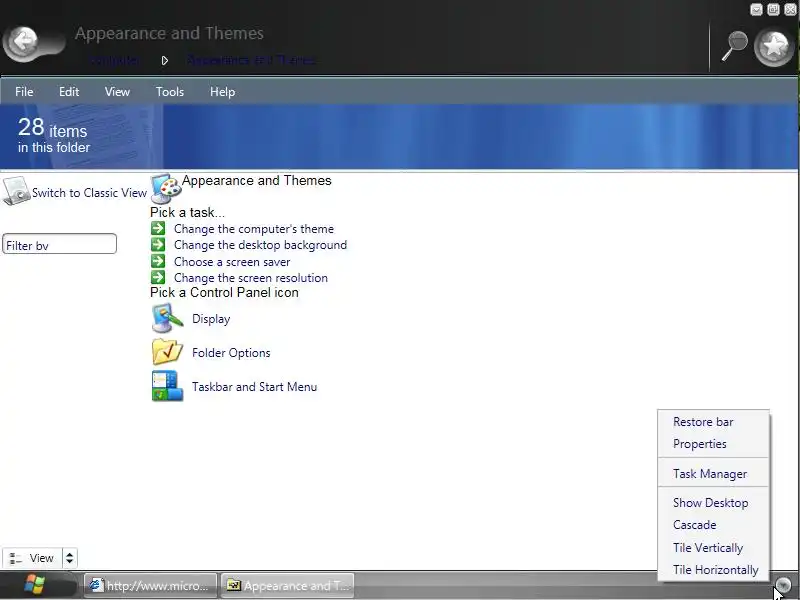The image size is (800, 600).
Task: Open the View menu
Action: 117,92
